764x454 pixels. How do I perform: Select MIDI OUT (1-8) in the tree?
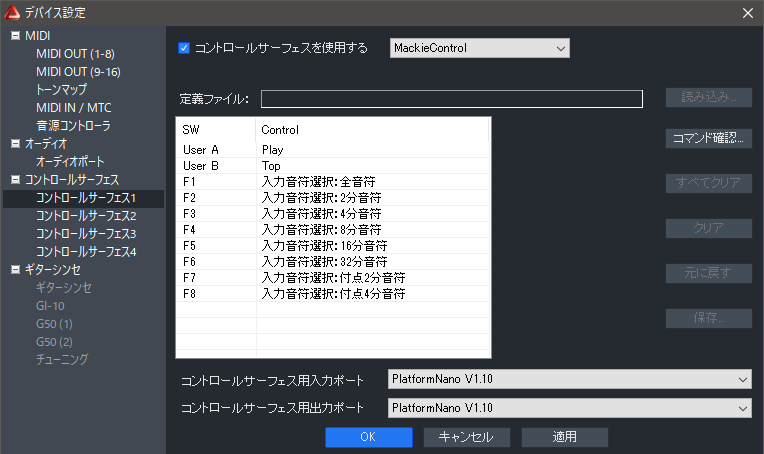[76, 54]
